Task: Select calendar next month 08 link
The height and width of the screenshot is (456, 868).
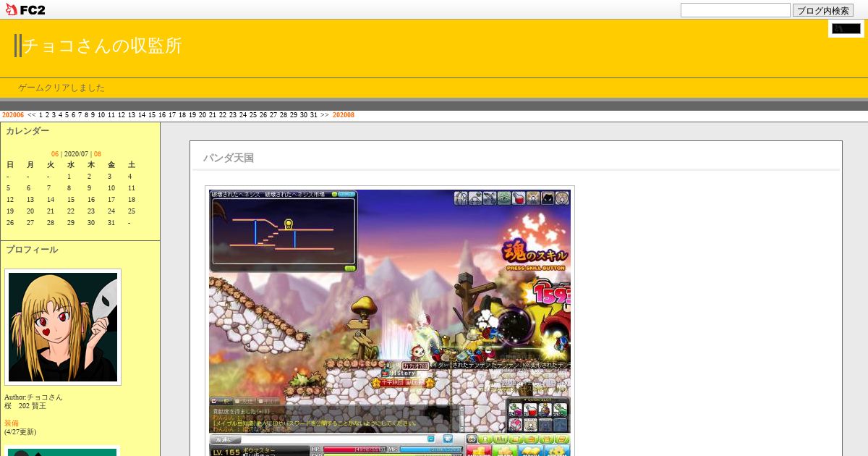Action: (98, 154)
